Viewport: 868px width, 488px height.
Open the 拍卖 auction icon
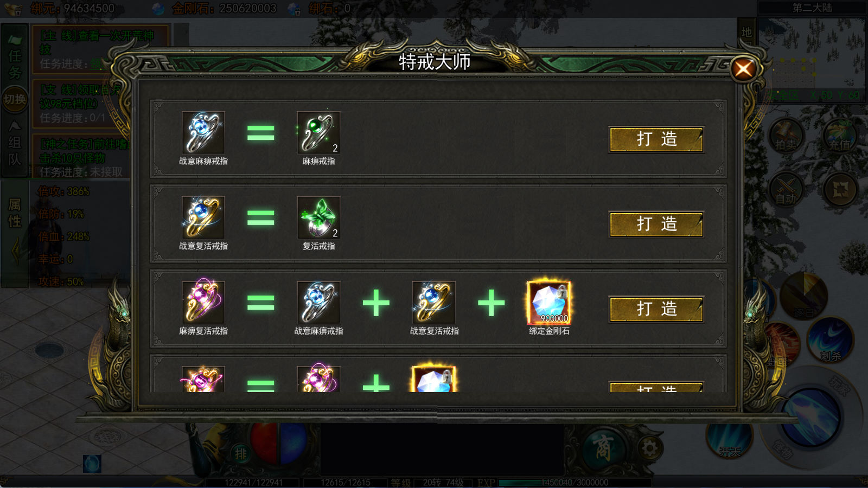786,136
